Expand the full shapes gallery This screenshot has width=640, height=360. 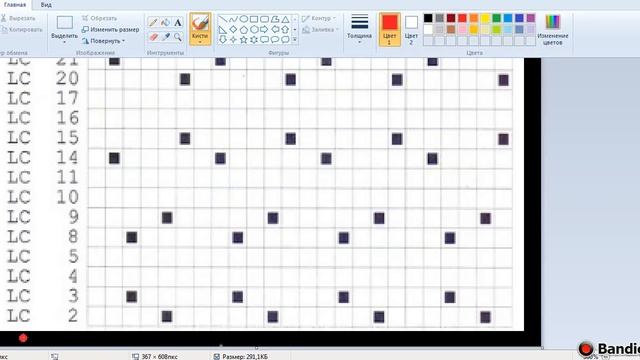[x=295, y=40]
